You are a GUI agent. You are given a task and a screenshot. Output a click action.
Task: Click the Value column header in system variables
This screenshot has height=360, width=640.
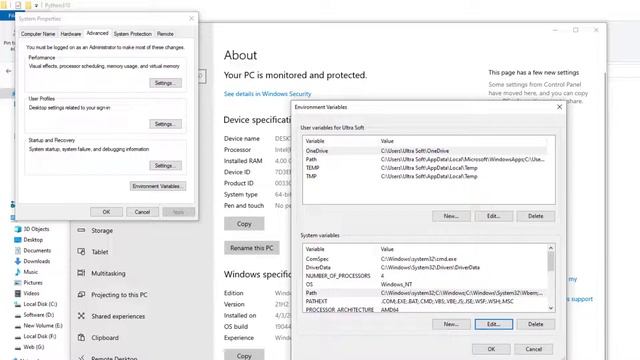[387, 249]
